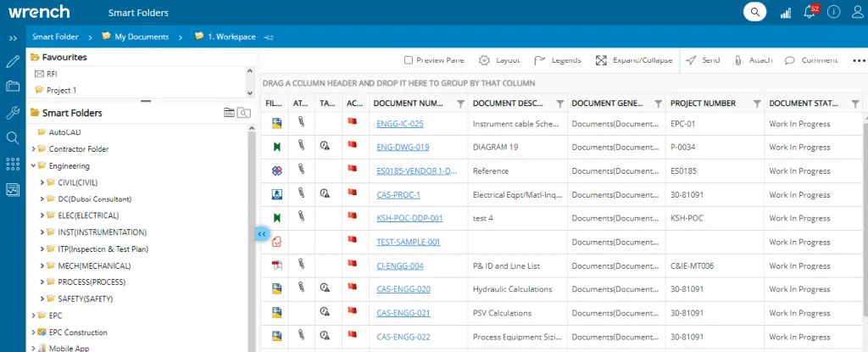Open the search magnifier in the top bar
The height and width of the screenshot is (352, 868).
click(754, 12)
